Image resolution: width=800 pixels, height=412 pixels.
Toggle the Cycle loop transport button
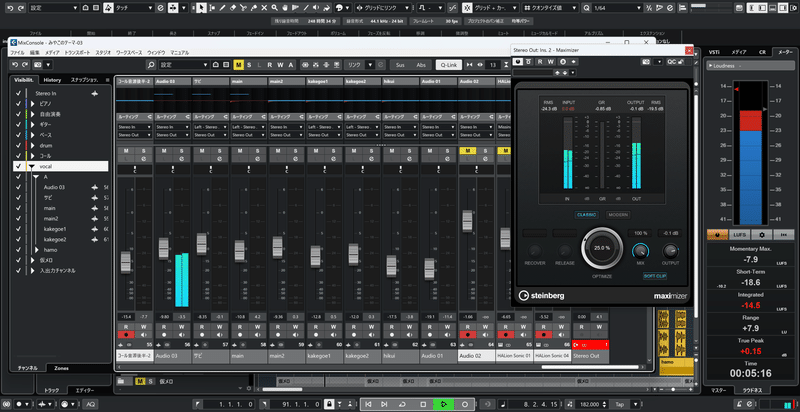pyautogui.click(x=403, y=404)
